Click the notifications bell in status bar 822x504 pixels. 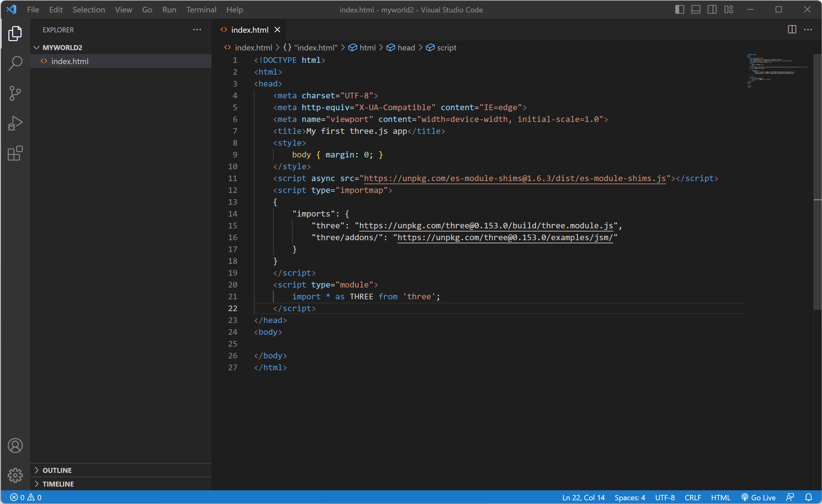pyautogui.click(x=808, y=497)
